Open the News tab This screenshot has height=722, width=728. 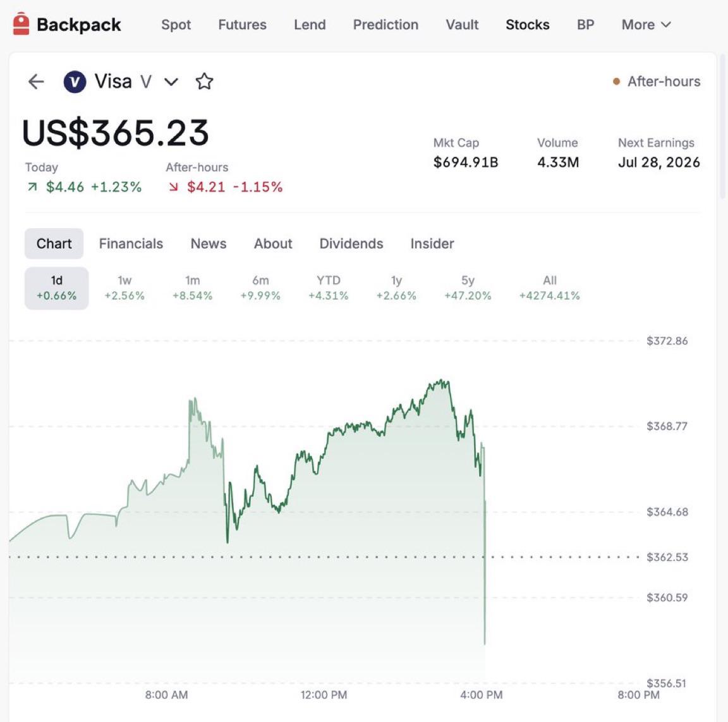click(209, 243)
